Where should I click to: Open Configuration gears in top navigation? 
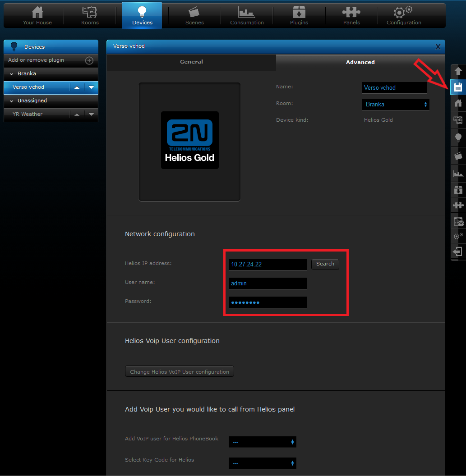point(404,16)
